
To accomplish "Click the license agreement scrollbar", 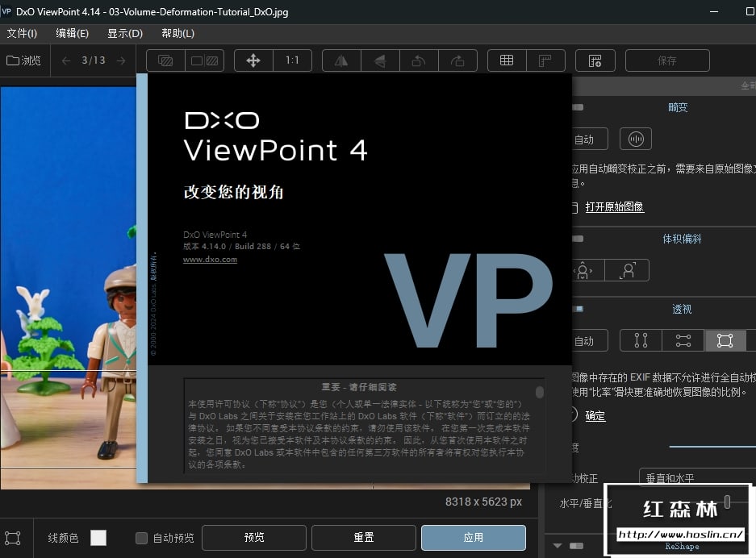I will pos(540,392).
